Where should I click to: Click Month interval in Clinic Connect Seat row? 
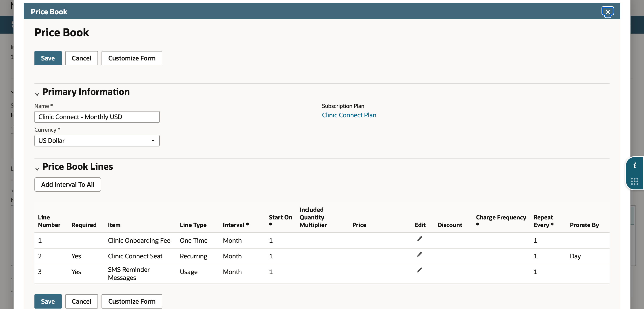coord(232,256)
